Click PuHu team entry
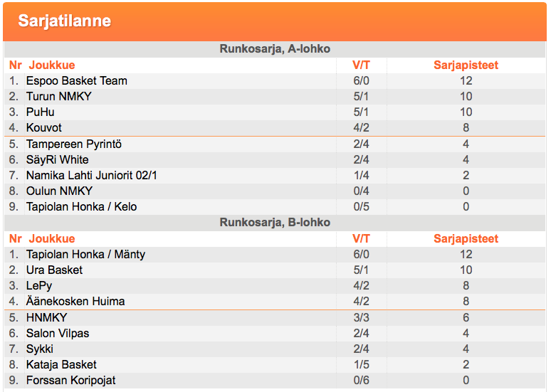The image size is (551, 392). (x=41, y=112)
